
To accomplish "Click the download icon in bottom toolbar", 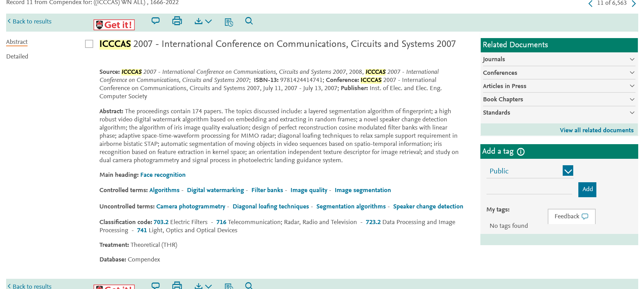I will (x=199, y=286).
